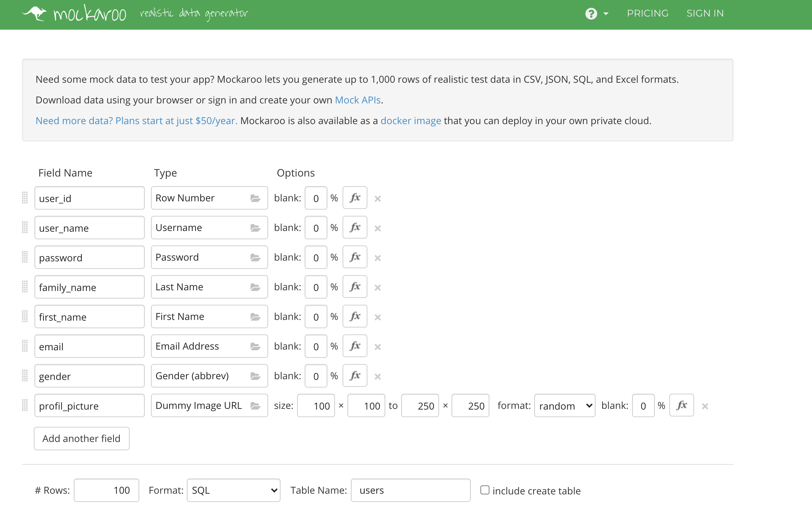This screenshot has width=812, height=513.
Task: Open the docker image link
Action: click(410, 121)
